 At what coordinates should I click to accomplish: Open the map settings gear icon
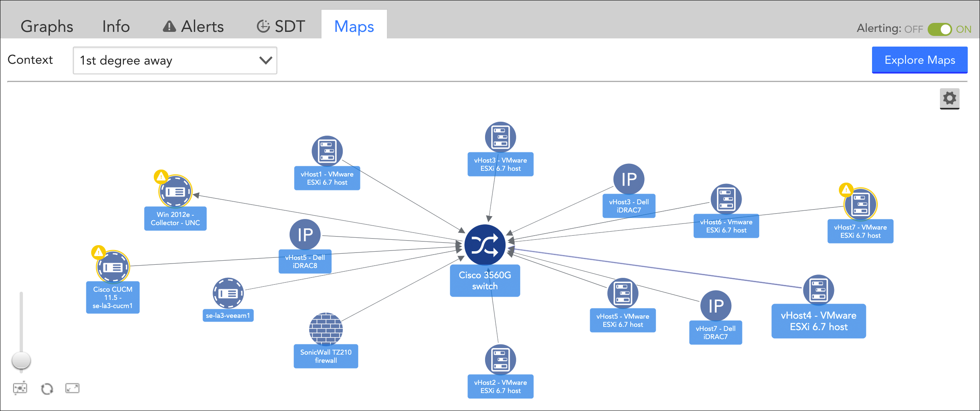[950, 98]
